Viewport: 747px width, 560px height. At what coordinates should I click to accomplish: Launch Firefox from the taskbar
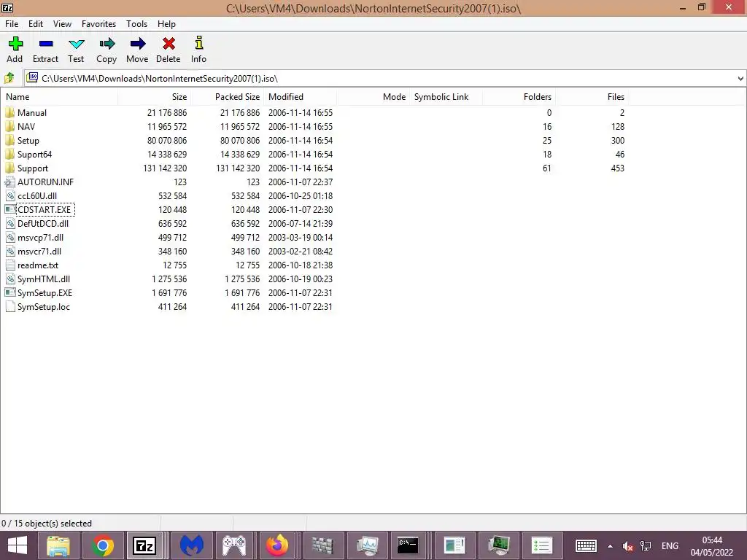pos(277,545)
